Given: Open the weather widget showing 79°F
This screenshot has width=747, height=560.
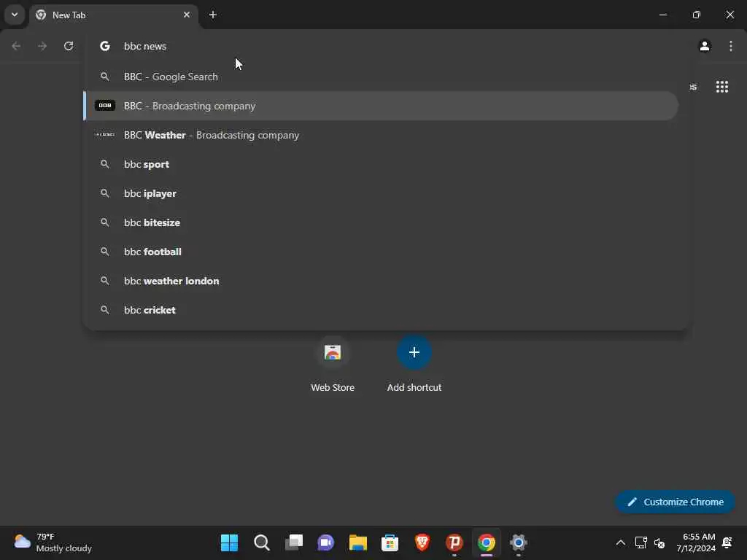Looking at the screenshot, I should 53,542.
